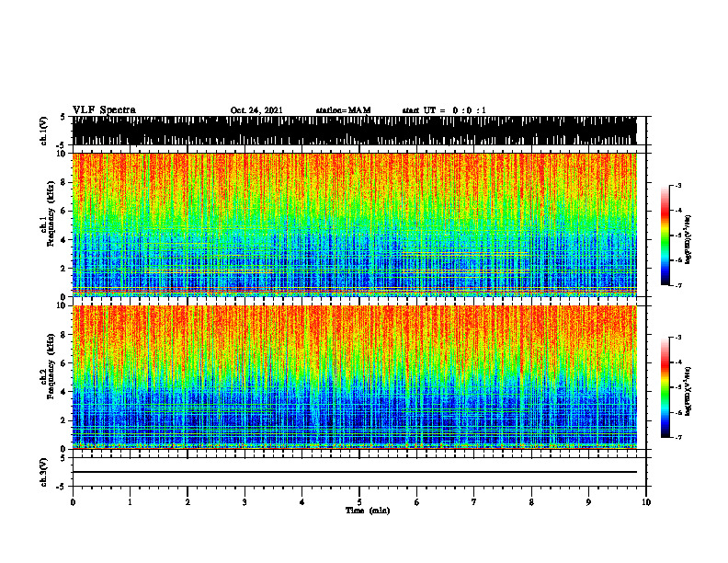Click the "Time (min)" axis label
Image resolution: width=728 pixels, height=563 pixels.
[368, 511]
